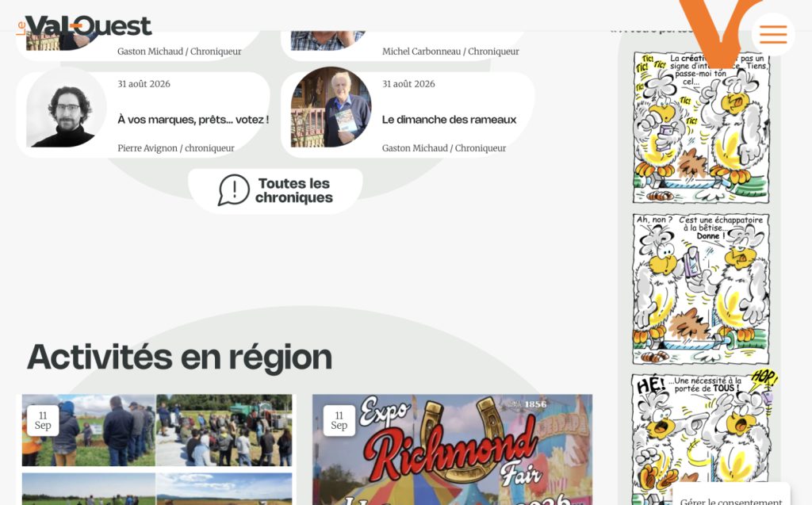Click 11 Sep badge on field event
This screenshot has height=505, width=812.
(43, 421)
